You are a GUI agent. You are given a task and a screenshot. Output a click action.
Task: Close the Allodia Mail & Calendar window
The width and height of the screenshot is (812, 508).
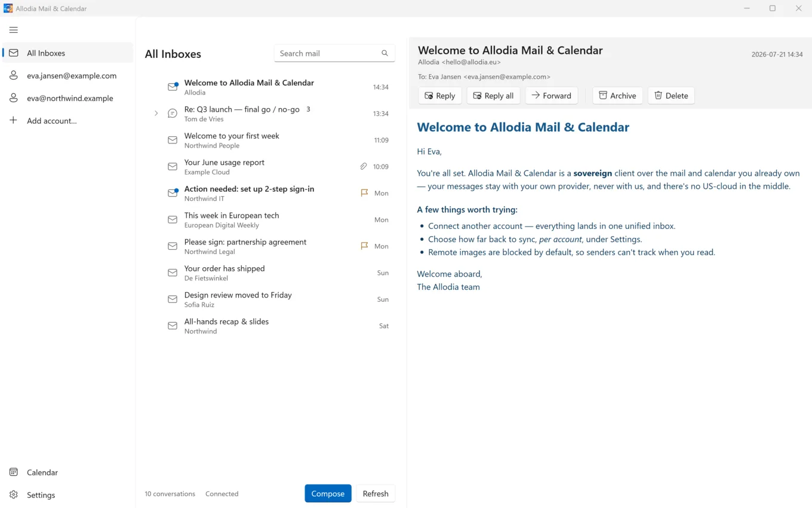799,8
